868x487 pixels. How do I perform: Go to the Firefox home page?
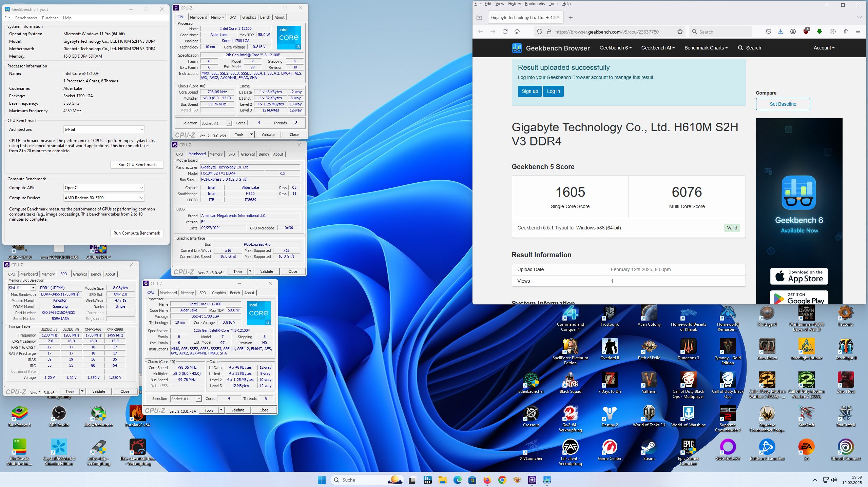[x=517, y=32]
